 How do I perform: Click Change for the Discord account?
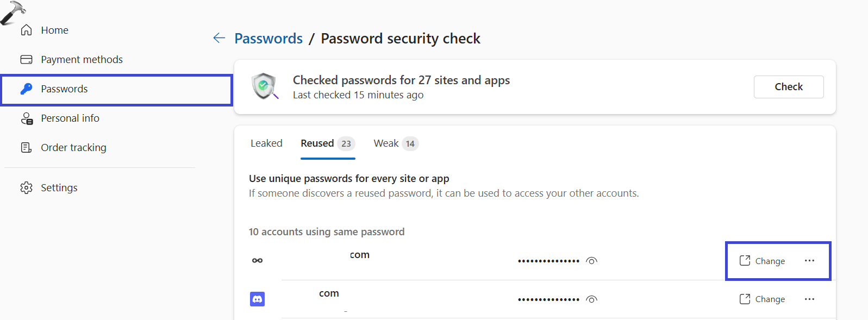tap(762, 299)
